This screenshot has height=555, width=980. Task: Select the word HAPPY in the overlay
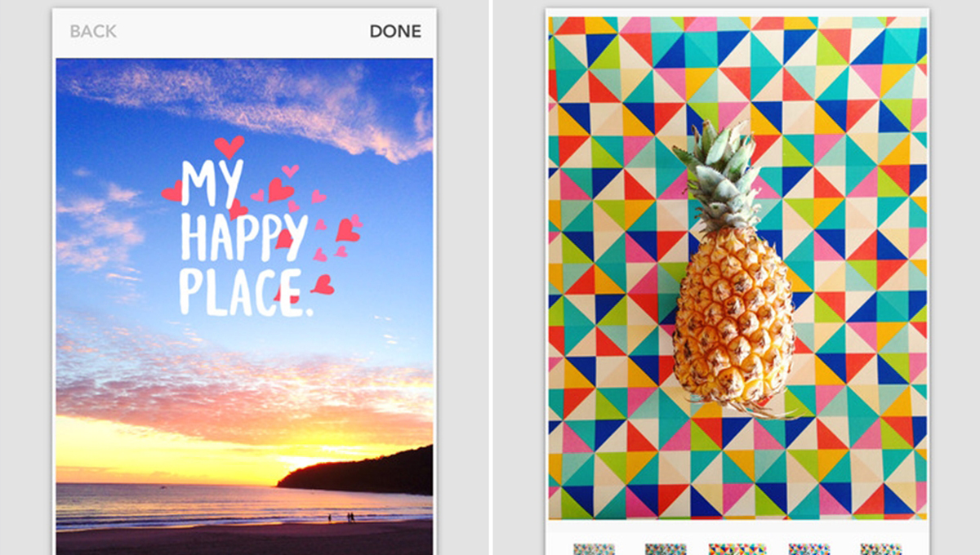[x=244, y=238]
